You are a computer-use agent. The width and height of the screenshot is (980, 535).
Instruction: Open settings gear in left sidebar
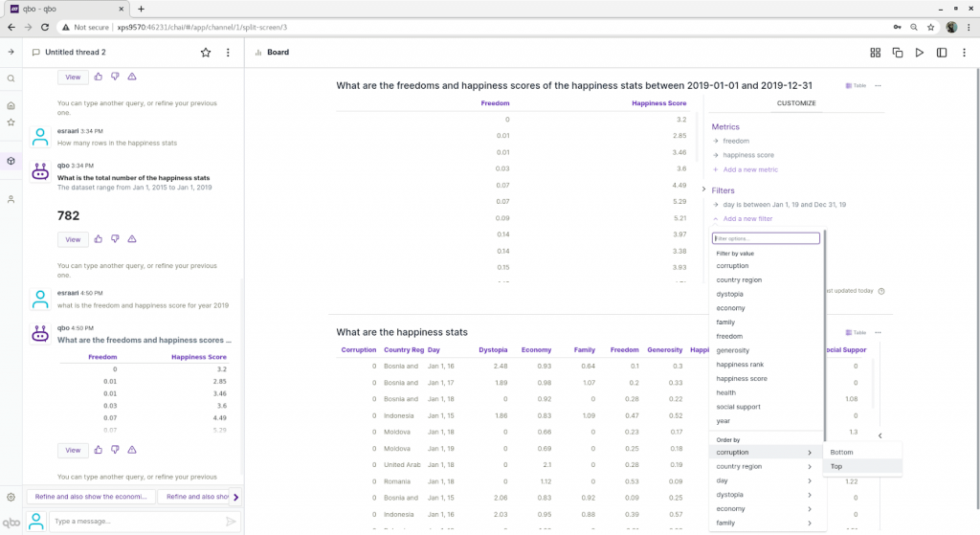tap(11, 497)
